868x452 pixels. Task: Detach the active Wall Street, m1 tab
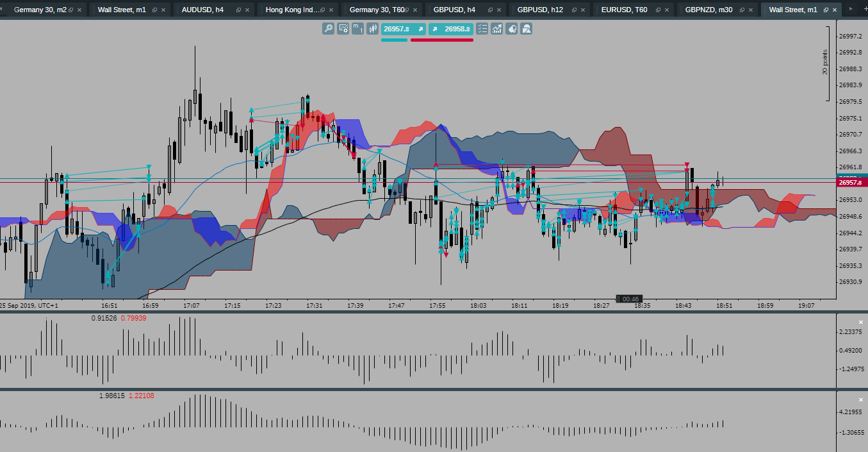click(x=826, y=10)
